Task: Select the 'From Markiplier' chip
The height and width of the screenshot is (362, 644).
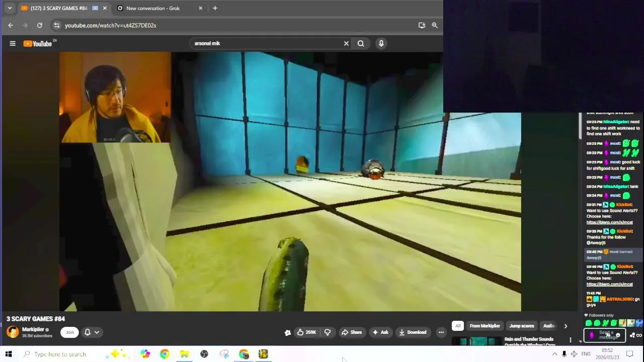Action: pos(485,326)
